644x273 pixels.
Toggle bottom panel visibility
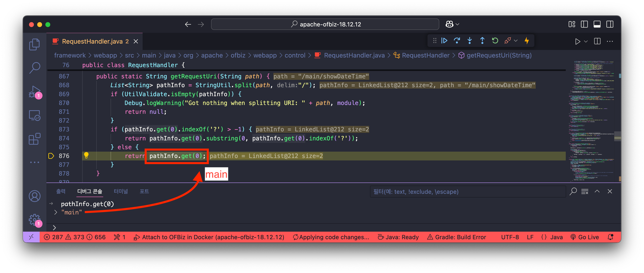point(597,24)
